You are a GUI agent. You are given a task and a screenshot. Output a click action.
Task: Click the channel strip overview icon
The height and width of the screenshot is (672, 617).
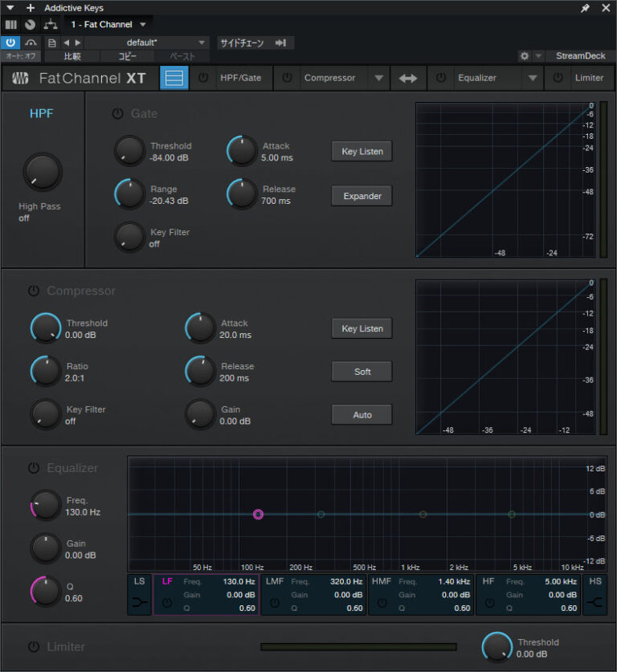174,78
